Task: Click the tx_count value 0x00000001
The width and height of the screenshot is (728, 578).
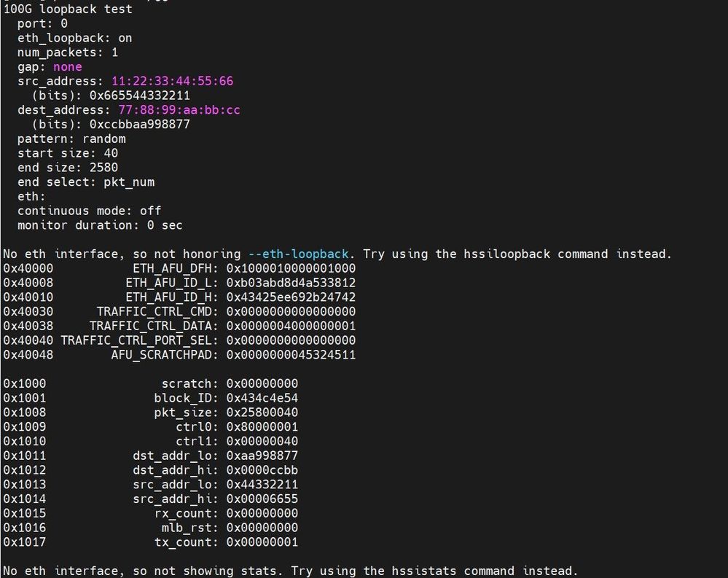Action: pos(262,542)
